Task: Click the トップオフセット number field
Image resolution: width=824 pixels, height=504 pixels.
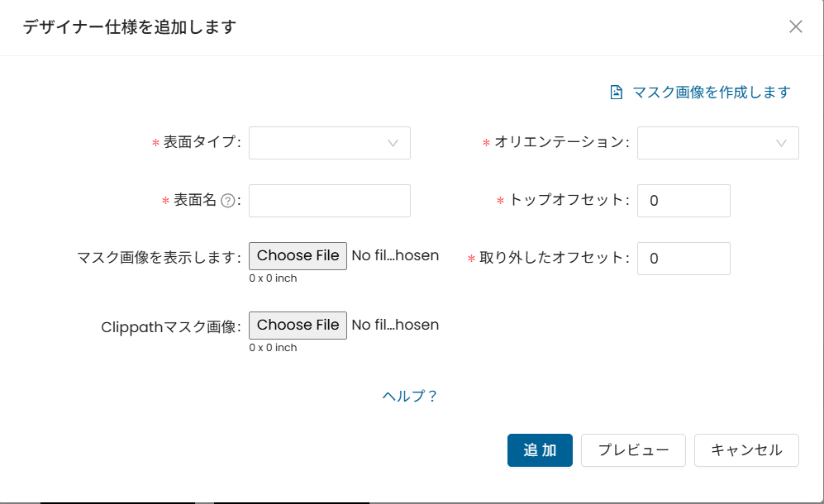Action: [x=683, y=201]
